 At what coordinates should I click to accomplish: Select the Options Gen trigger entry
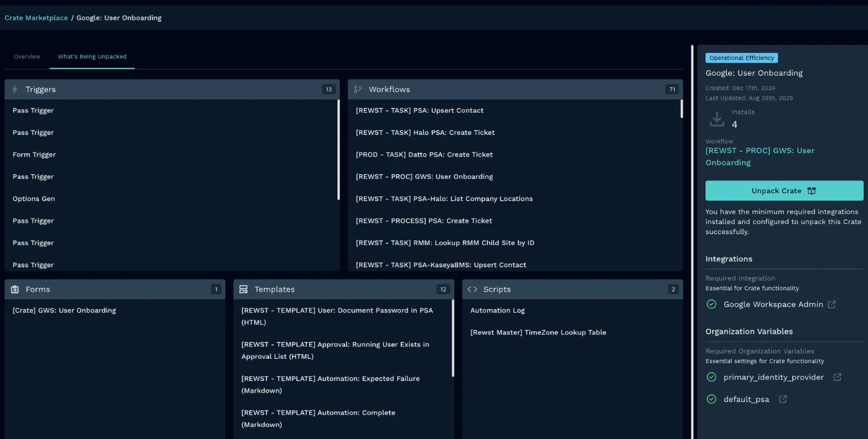click(34, 199)
